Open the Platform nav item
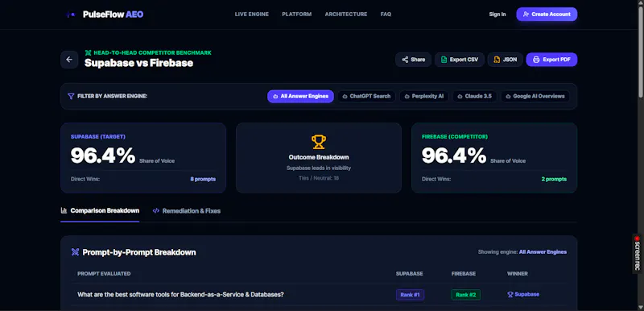644x311 pixels. (297, 15)
